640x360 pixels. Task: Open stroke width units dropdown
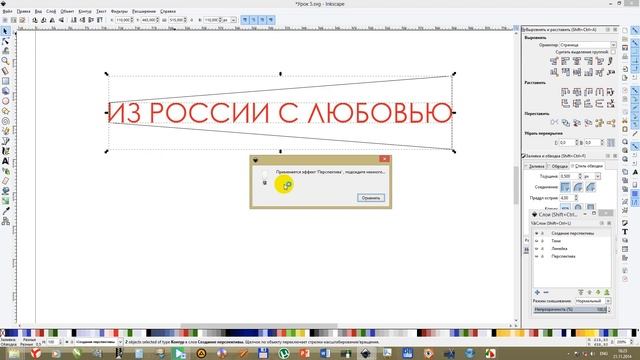coord(592,176)
